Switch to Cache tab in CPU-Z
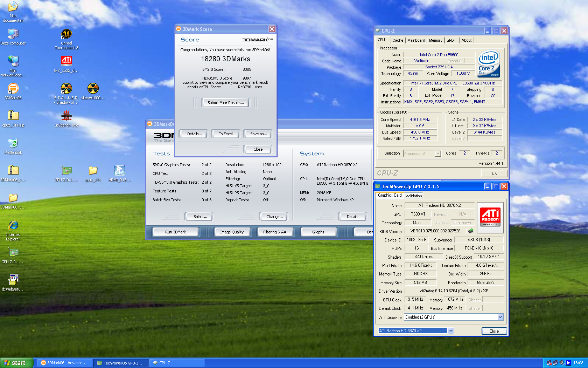This screenshot has height=368, width=588. tap(398, 40)
